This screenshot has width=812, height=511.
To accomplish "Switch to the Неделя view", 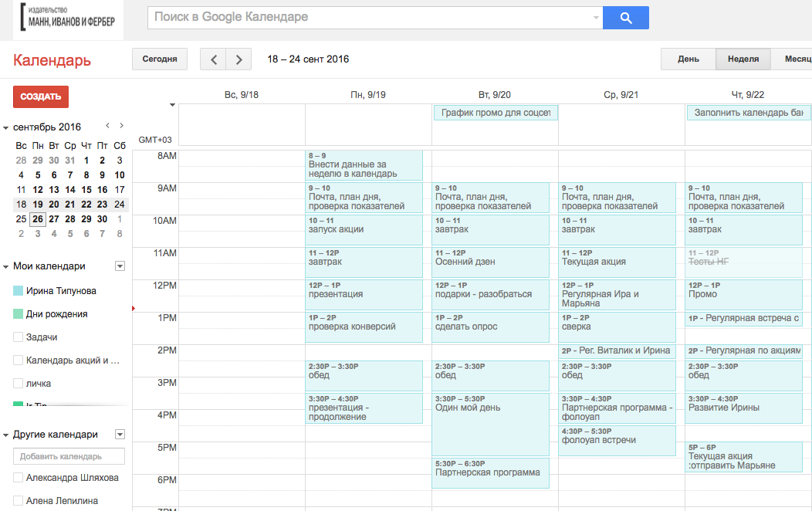I will [x=743, y=59].
